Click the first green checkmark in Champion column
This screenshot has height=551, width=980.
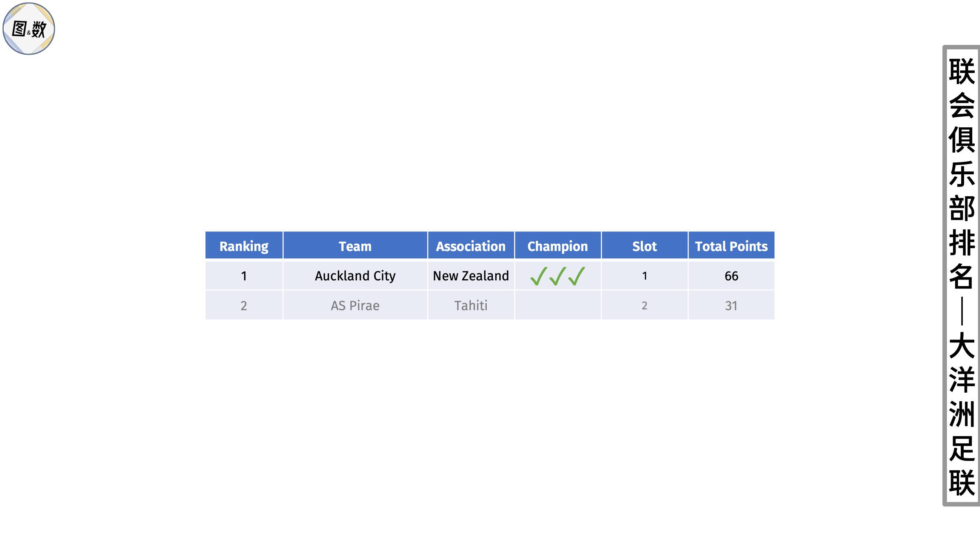(x=539, y=276)
